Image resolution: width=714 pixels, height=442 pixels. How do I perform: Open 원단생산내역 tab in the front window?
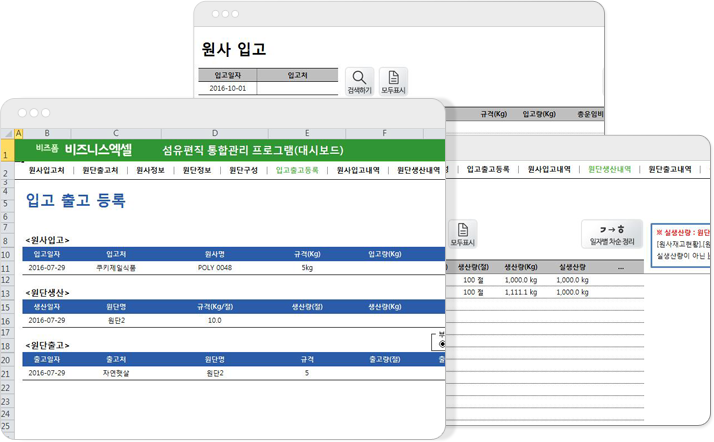[x=418, y=170]
